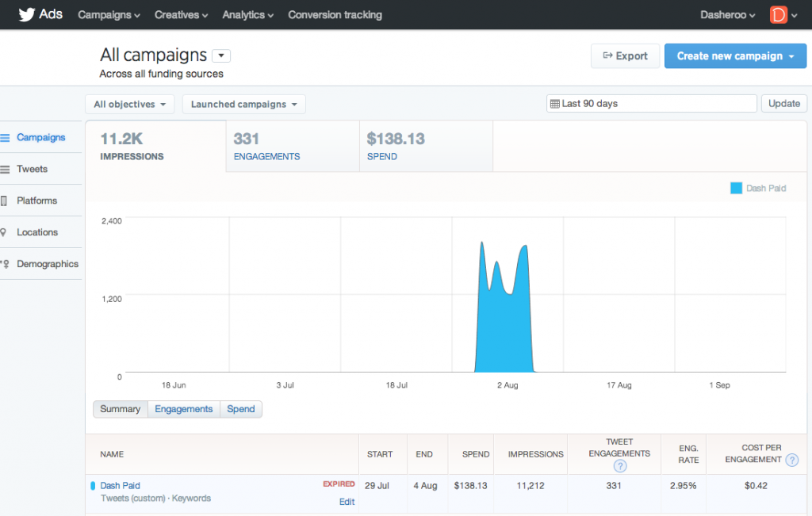Open the Analytics menu
The height and width of the screenshot is (516, 812).
pos(247,14)
